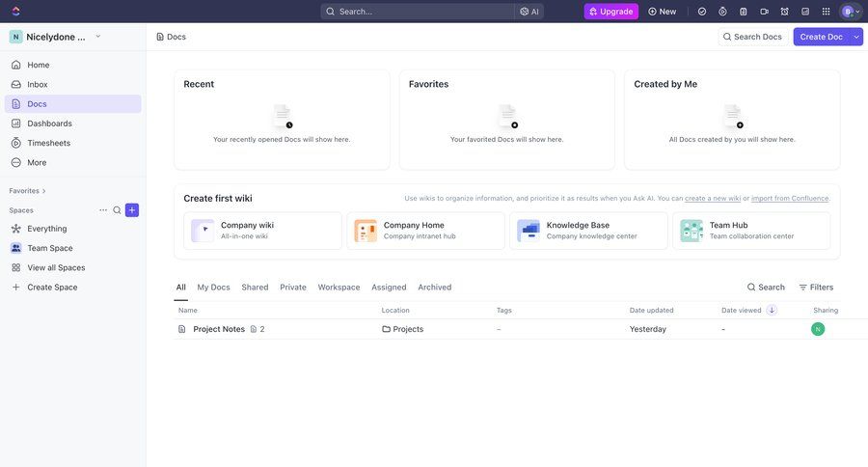Open Everything in Spaces list
The width and height of the screenshot is (868, 467).
[x=73, y=229]
